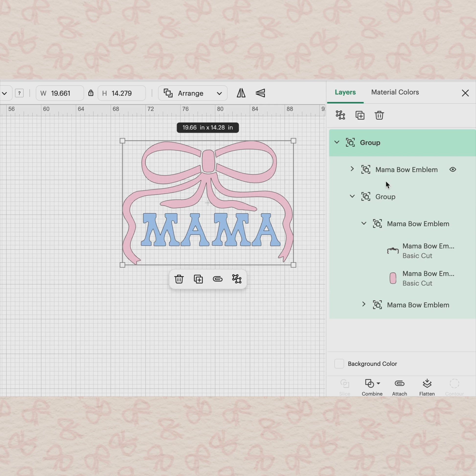The height and width of the screenshot is (476, 476).
Task: Duplicate the selection from the Layers panel toolbar
Action: tap(360, 115)
